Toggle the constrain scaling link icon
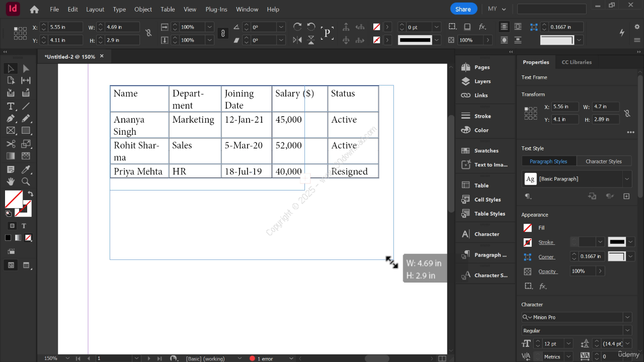The width and height of the screenshot is (644, 362). [223, 33]
